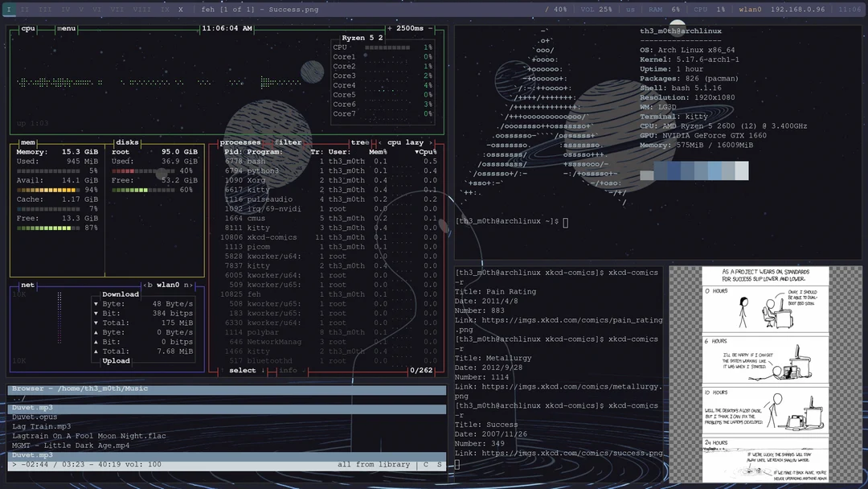
Task: Click the mem panel label in btop
Action: click(27, 142)
